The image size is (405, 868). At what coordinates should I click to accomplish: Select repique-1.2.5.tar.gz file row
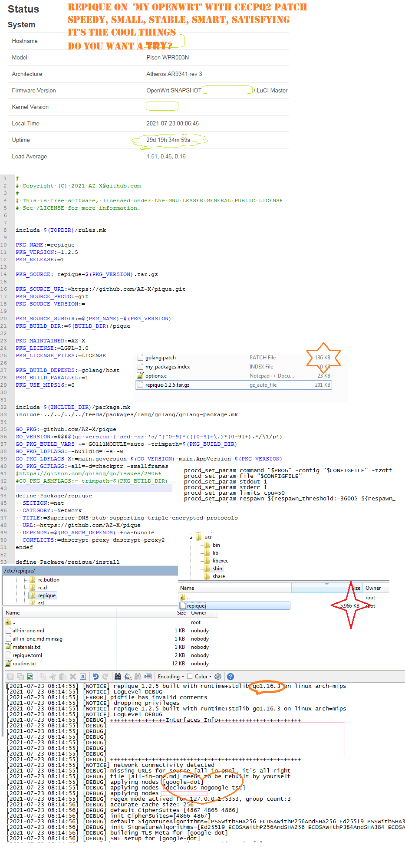(234, 385)
